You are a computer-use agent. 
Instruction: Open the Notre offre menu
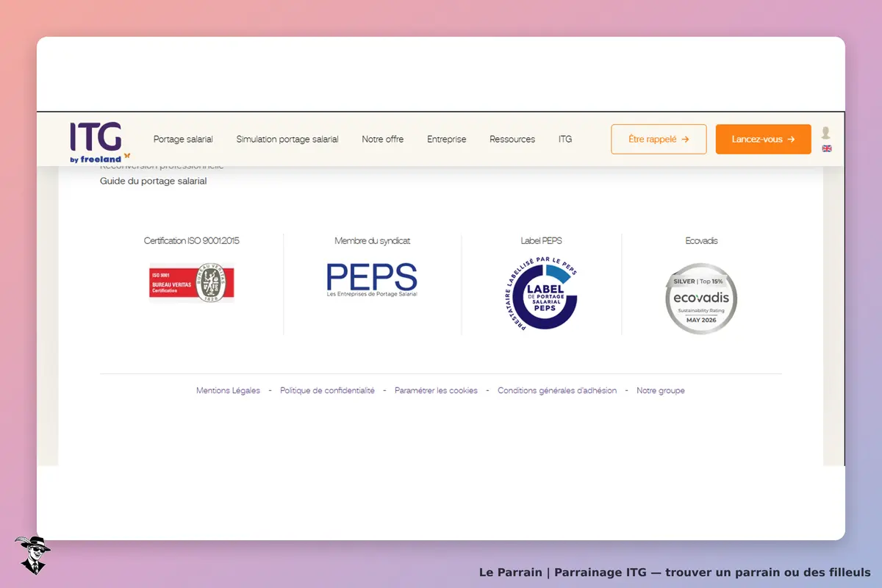(x=383, y=139)
